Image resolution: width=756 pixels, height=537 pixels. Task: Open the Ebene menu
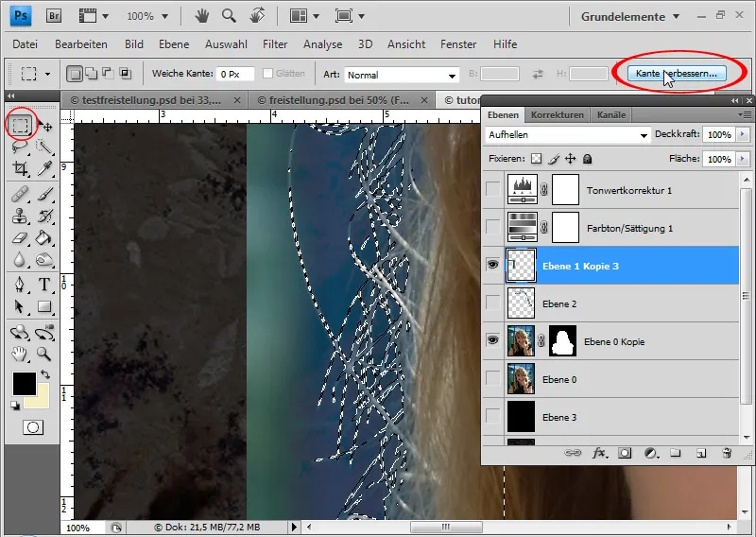pos(174,44)
